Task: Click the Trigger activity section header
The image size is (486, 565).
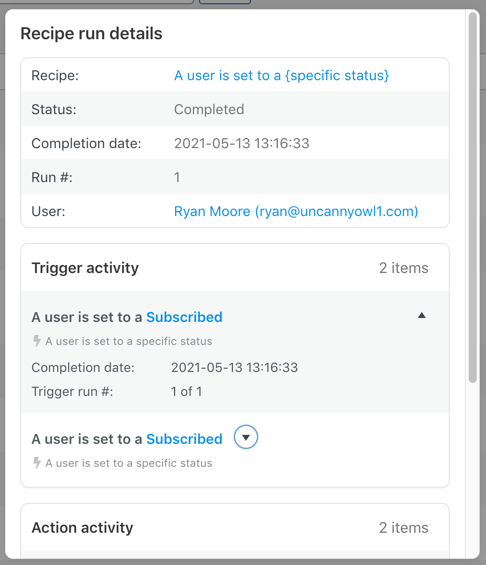Action: click(x=85, y=268)
